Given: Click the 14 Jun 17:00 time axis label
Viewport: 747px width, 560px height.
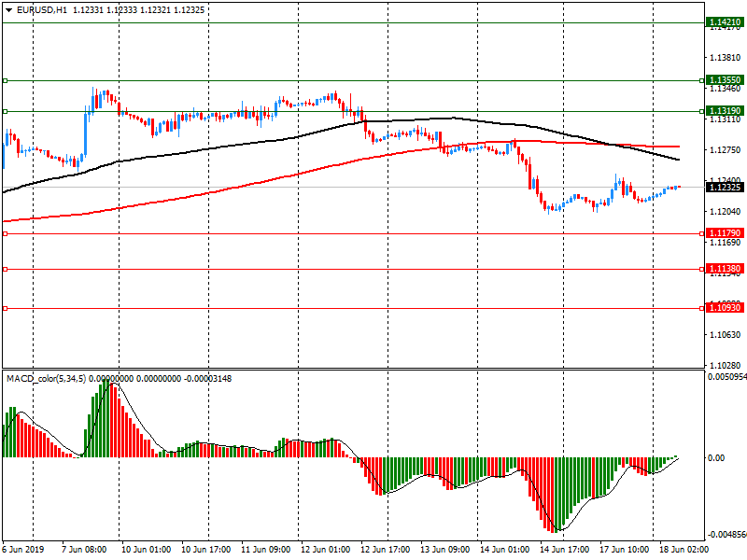Looking at the screenshot, I should tap(565, 549).
